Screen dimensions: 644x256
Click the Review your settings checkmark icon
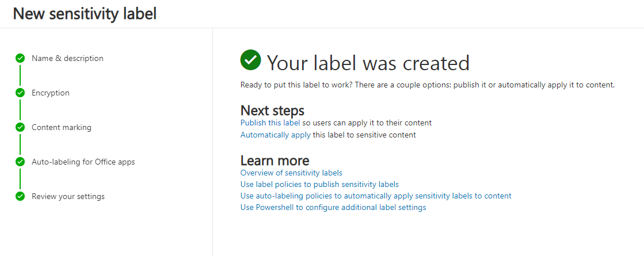click(x=20, y=196)
